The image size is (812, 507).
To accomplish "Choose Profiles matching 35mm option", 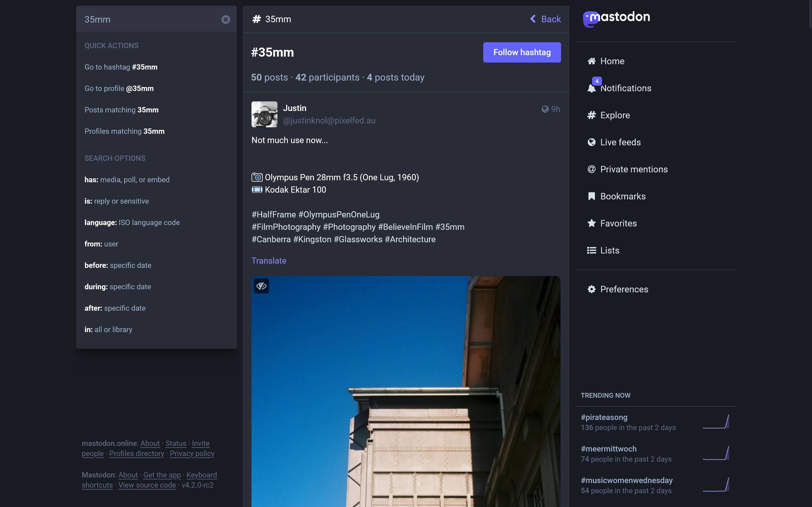I will [x=125, y=132].
